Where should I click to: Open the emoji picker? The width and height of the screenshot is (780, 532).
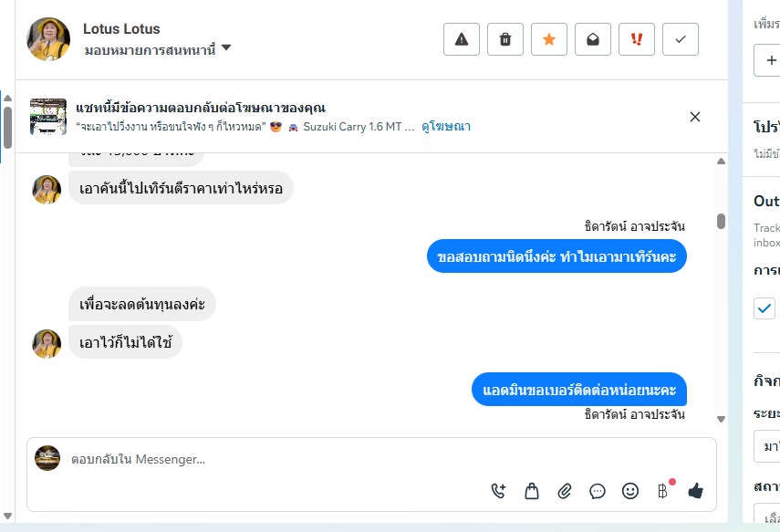pyautogui.click(x=630, y=491)
